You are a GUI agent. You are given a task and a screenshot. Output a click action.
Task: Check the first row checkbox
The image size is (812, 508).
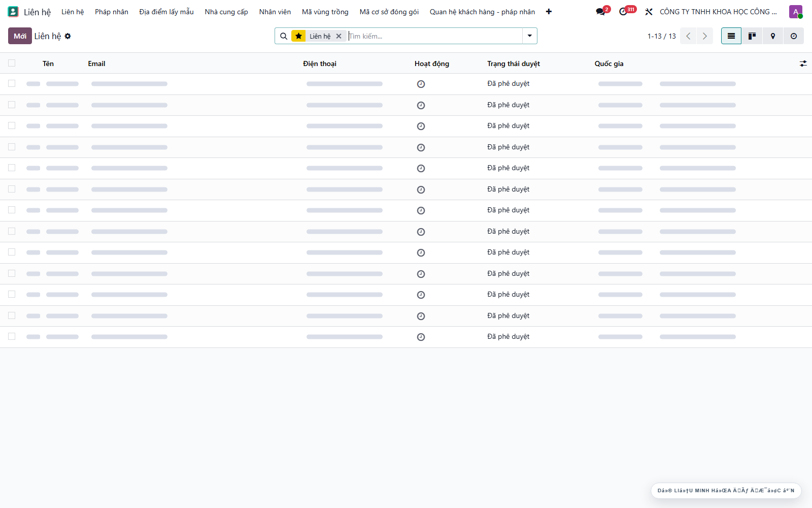(12, 83)
